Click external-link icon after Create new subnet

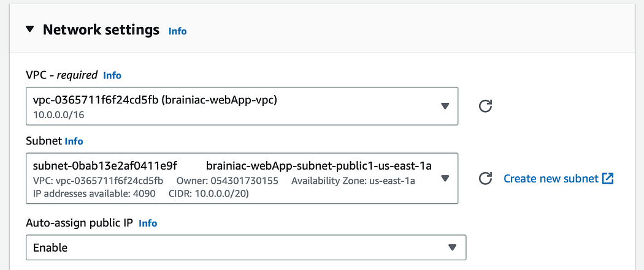tap(608, 179)
